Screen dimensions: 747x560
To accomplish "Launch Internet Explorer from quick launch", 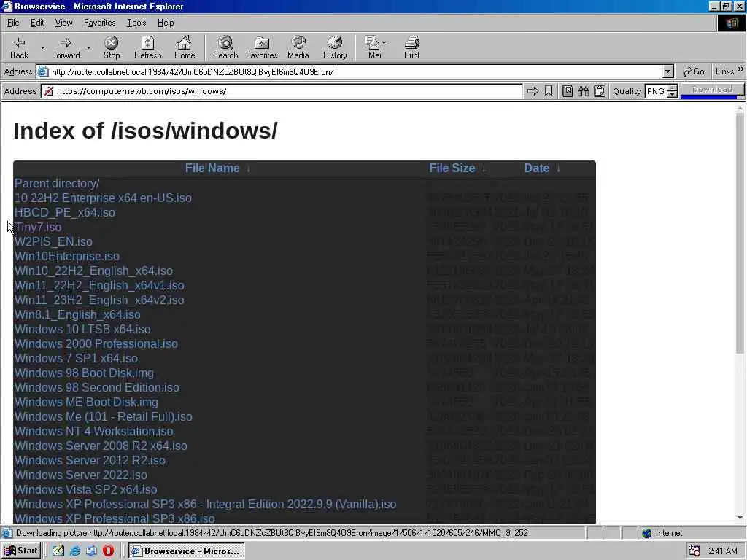I will tap(75, 551).
